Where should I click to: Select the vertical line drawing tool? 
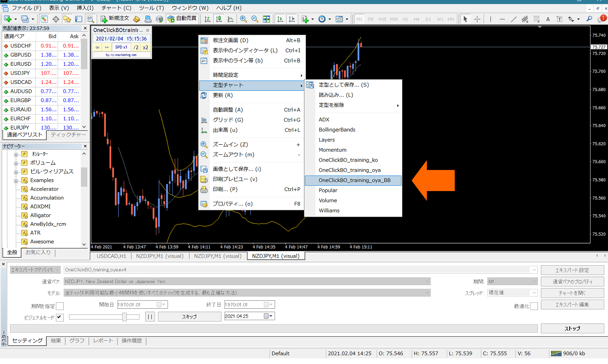491,19
